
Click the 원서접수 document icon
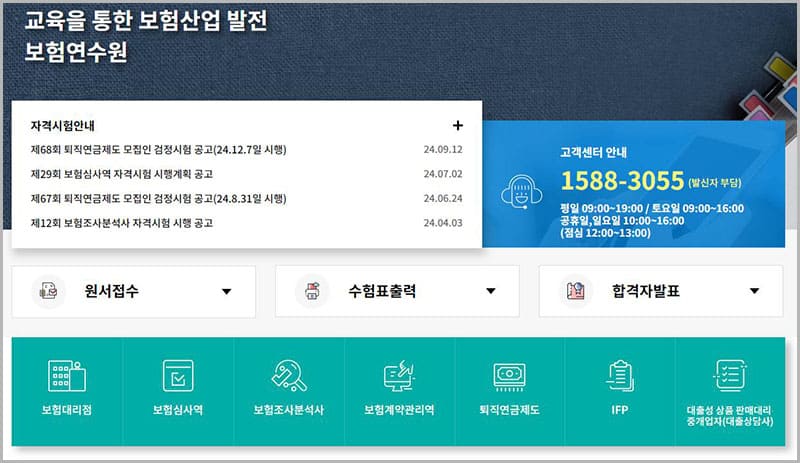(48, 291)
